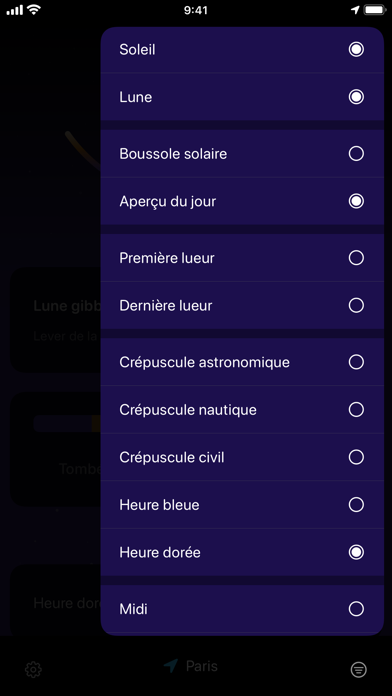Tap the location arrow next to Paris
392x696 pixels.
pyautogui.click(x=170, y=666)
